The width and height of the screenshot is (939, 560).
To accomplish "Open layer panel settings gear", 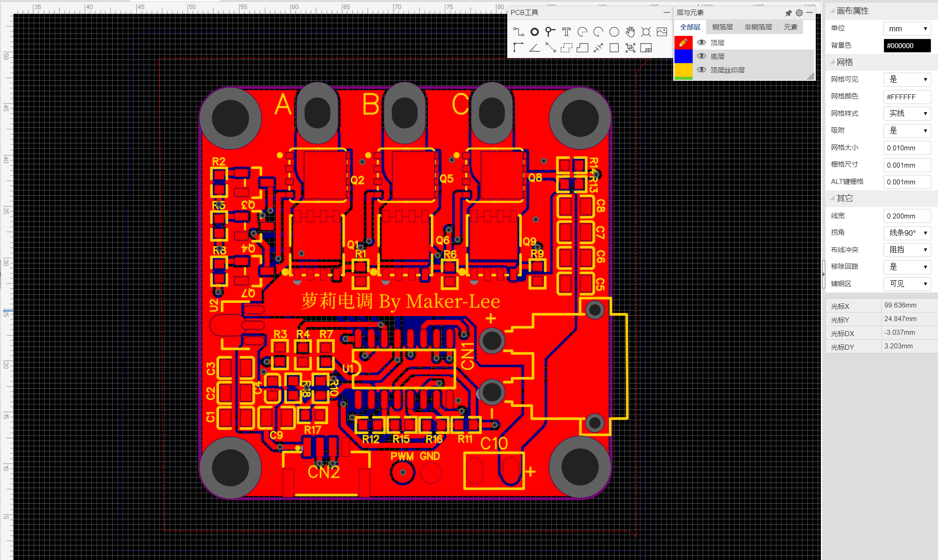I will tap(799, 13).
